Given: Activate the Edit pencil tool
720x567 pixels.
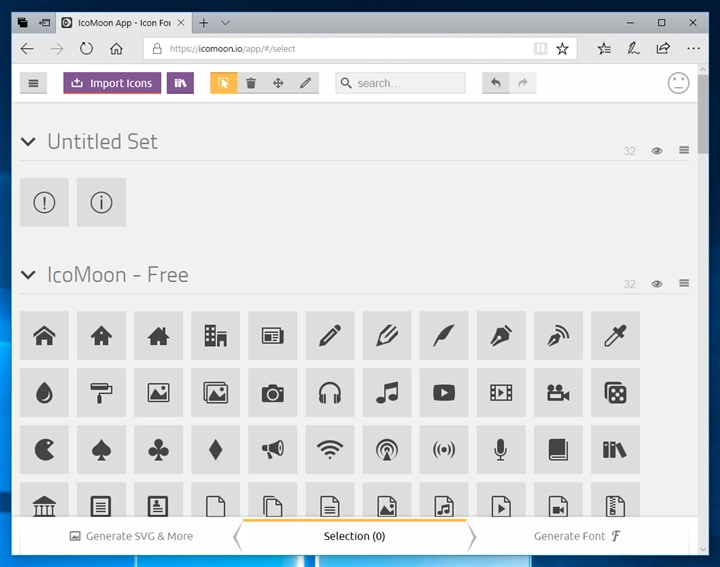Looking at the screenshot, I should 305,83.
